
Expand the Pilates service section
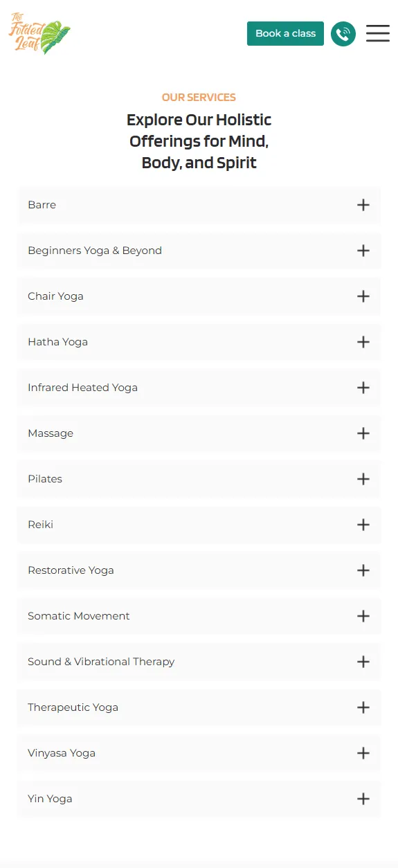(199, 479)
